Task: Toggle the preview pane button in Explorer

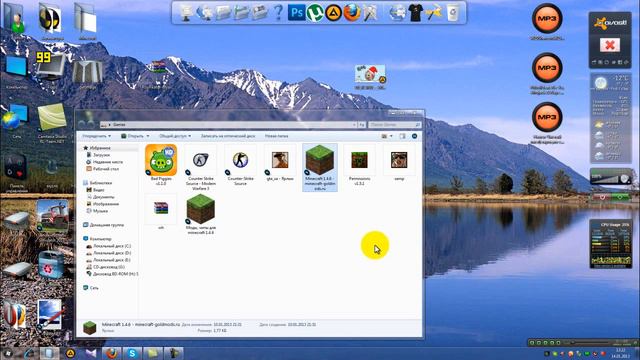Action: pyautogui.click(x=402, y=136)
